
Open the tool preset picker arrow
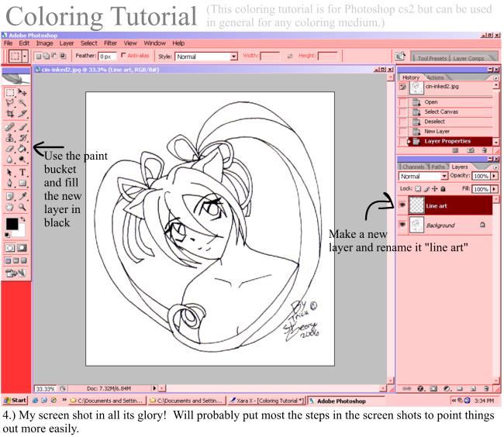point(25,57)
